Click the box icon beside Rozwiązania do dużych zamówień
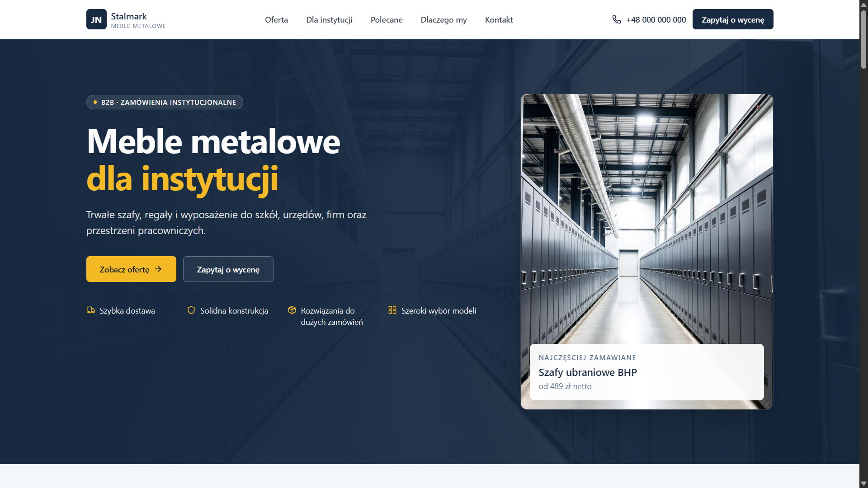Viewport: 868px width, 488px height. click(292, 310)
